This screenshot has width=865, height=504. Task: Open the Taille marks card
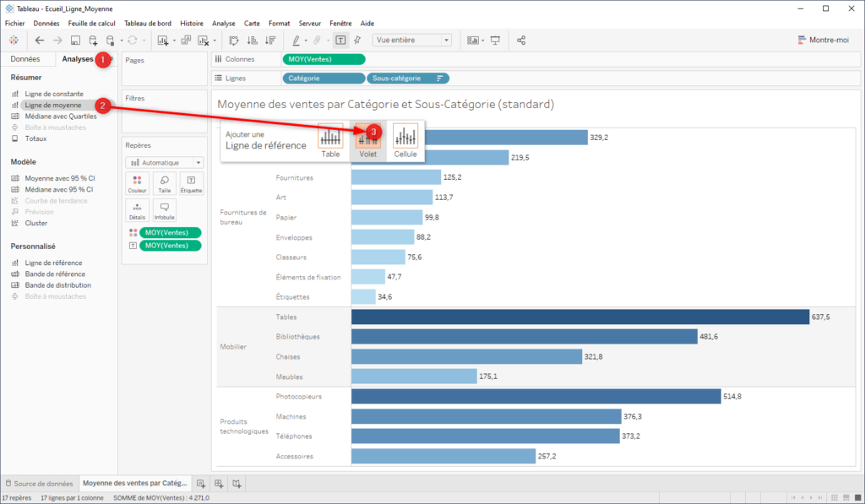165,184
